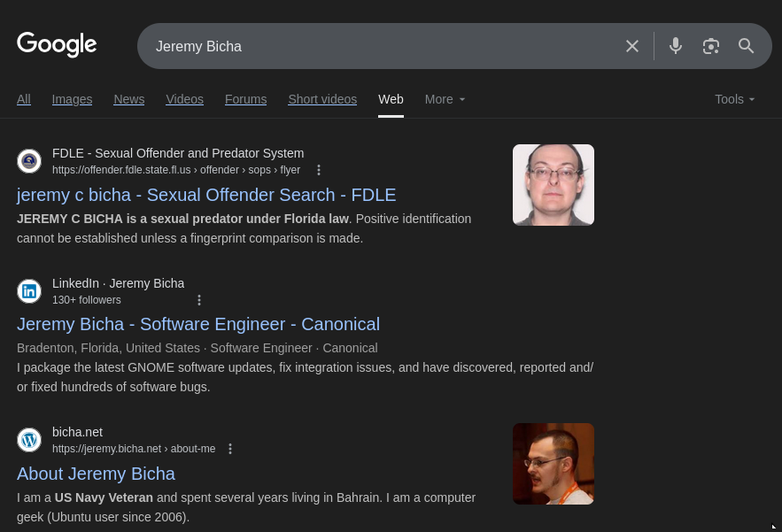Image resolution: width=782 pixels, height=532 pixels.
Task: Click the FDLE - Sexual Offender and Predator System site name
Action: (x=178, y=153)
